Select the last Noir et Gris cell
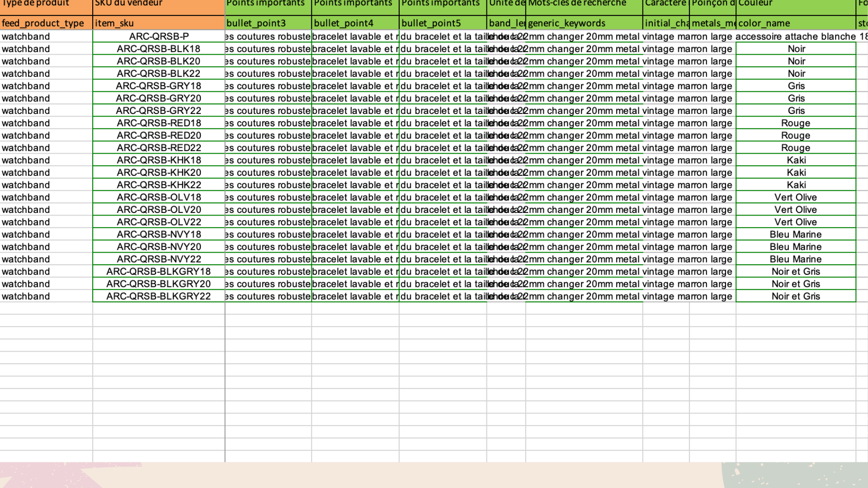The image size is (868, 488). 795,296
